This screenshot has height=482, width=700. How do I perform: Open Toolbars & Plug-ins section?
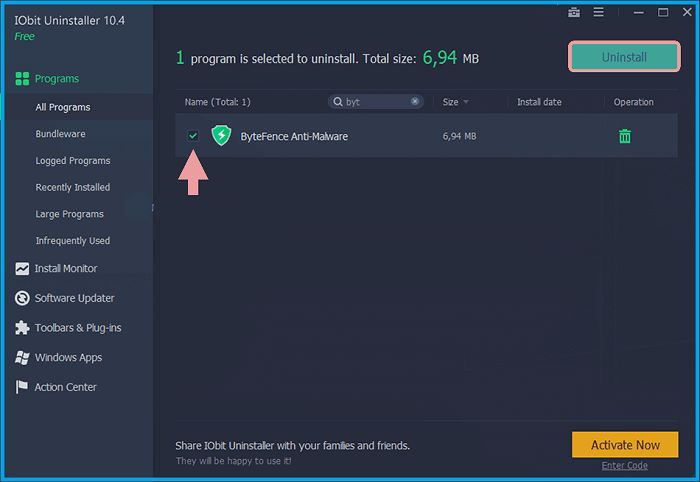coord(78,328)
